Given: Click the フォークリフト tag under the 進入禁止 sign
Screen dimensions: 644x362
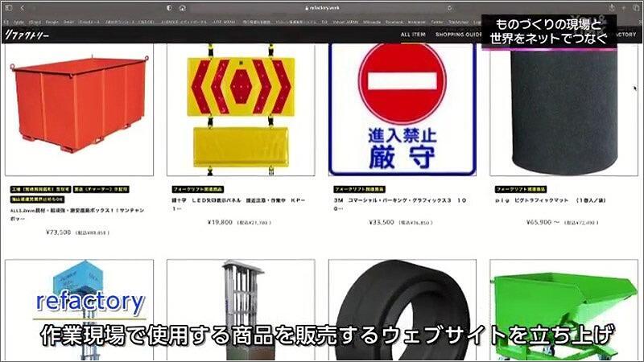Looking at the screenshot, I should point(359,189).
